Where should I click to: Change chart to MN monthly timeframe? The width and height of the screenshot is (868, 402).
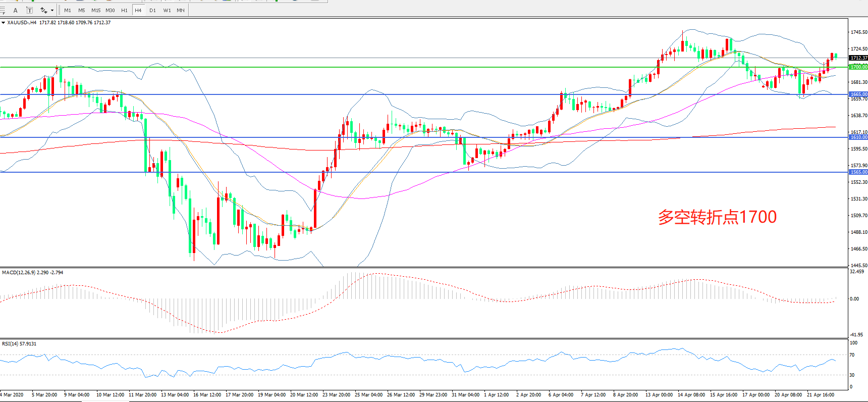tap(181, 10)
